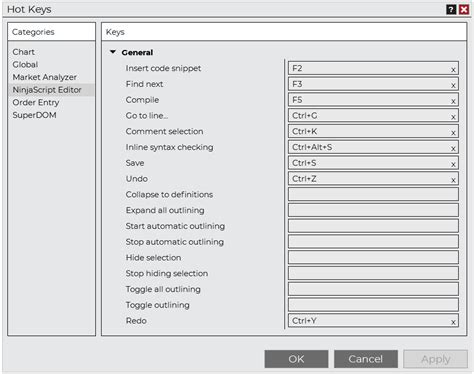
Task: Click the Find next hotkey field
Action: 373,84
